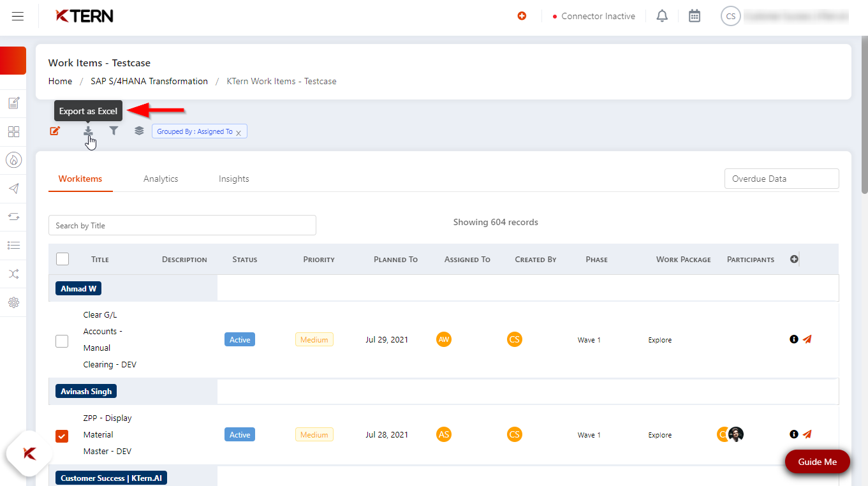Open the hamburger navigation menu

pyautogui.click(x=18, y=17)
